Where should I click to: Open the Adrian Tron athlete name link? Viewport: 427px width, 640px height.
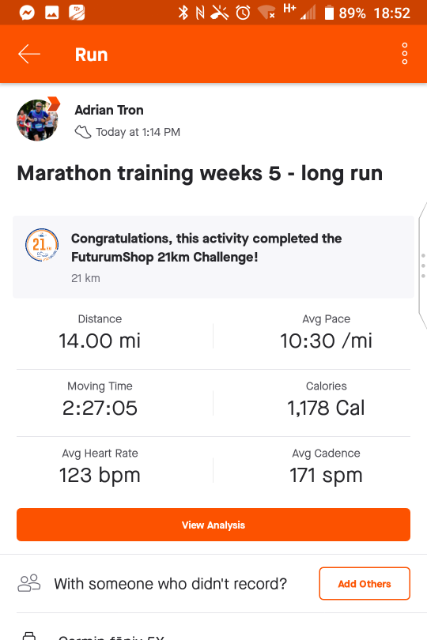pyautogui.click(x=109, y=110)
